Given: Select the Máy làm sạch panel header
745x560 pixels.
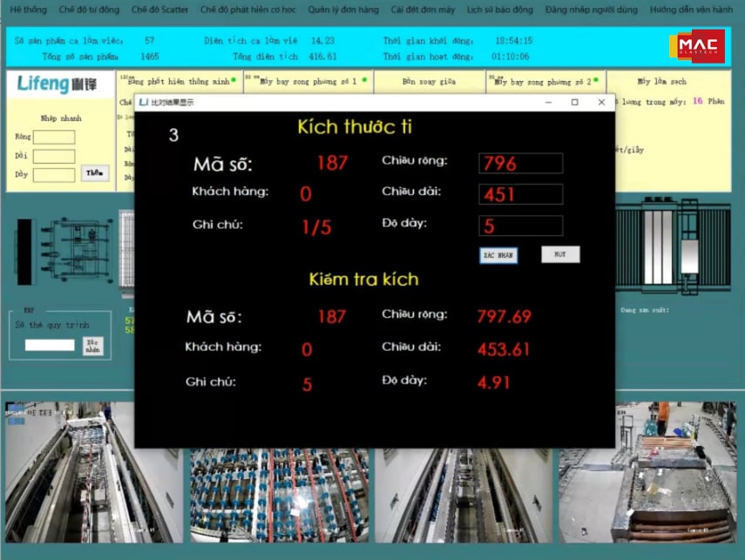Looking at the screenshot, I should (662, 82).
